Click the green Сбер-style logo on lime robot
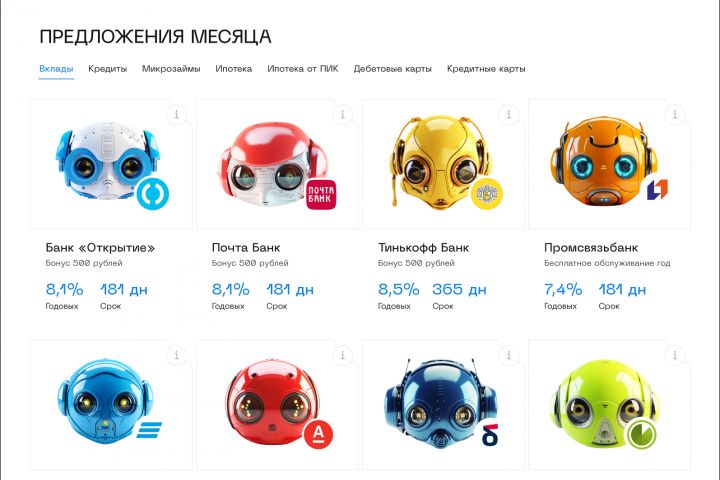 (x=642, y=434)
